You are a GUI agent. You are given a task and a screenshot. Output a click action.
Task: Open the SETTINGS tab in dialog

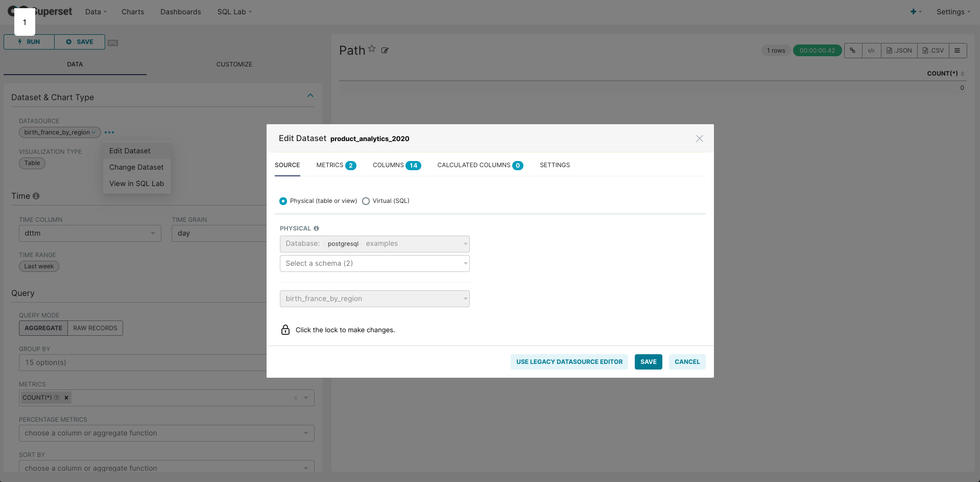(x=555, y=165)
